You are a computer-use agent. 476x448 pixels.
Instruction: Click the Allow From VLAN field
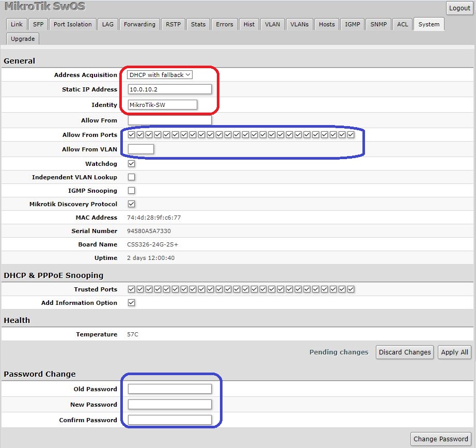click(x=140, y=149)
